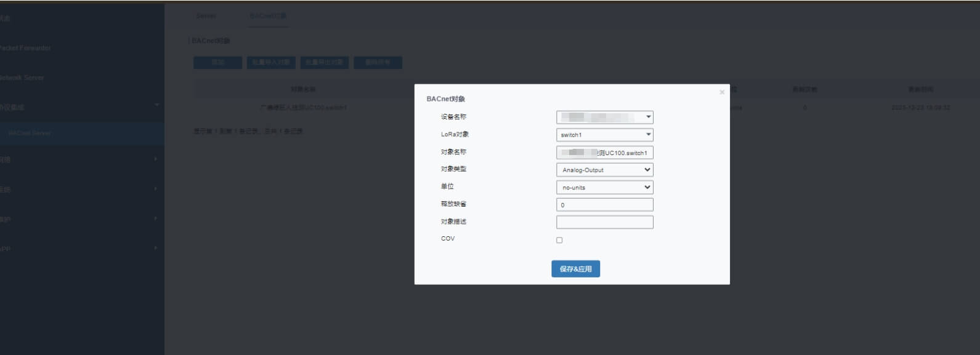Click the 添加 button in background
The image size is (980, 355).
click(218, 63)
